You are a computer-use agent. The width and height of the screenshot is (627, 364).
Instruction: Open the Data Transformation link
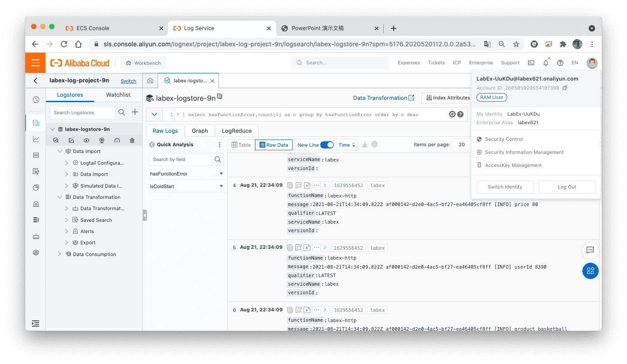(383, 98)
